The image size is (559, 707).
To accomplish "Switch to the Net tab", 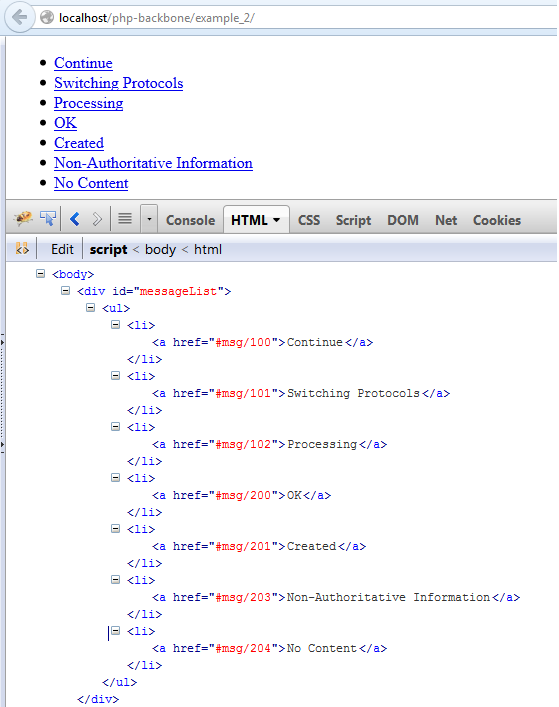I will click(x=446, y=220).
